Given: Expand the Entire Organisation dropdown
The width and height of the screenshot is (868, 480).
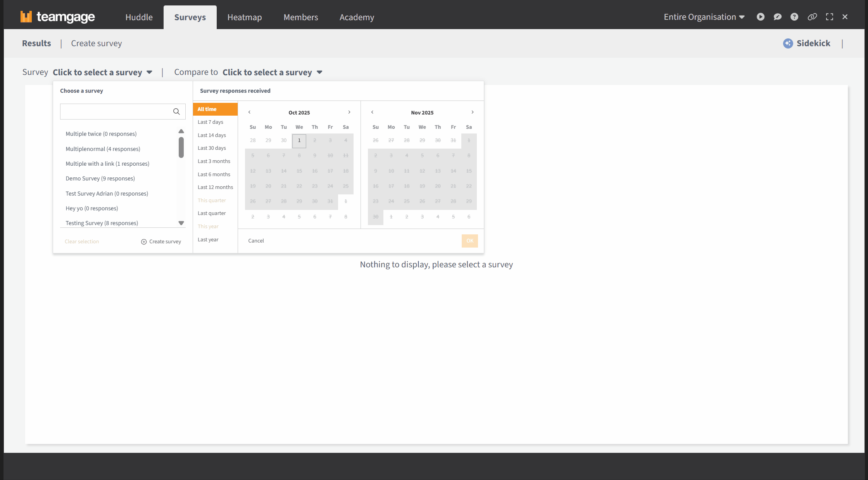Looking at the screenshot, I should (704, 17).
